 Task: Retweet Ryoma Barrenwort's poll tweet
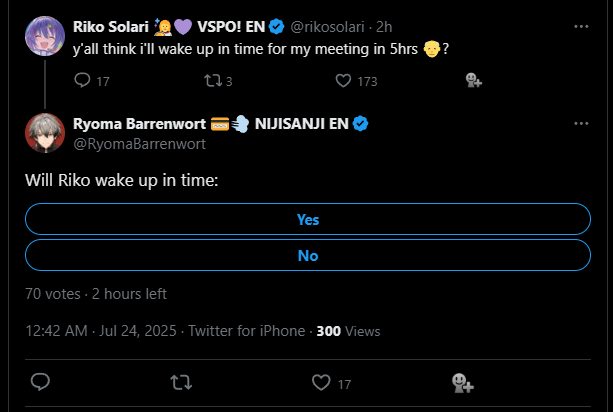pyautogui.click(x=181, y=382)
